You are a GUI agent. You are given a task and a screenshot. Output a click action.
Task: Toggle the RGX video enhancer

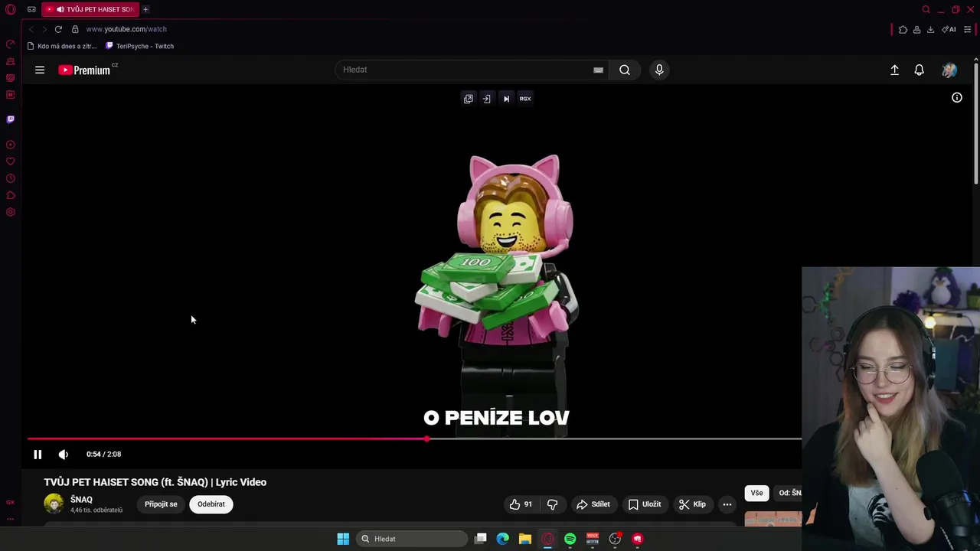(525, 99)
